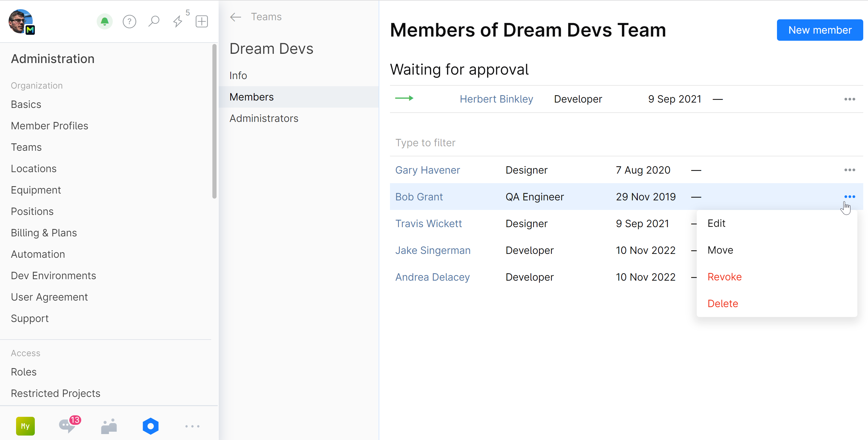Open actions menu for Gary Havener
Image resolution: width=868 pixels, height=440 pixels.
point(850,170)
